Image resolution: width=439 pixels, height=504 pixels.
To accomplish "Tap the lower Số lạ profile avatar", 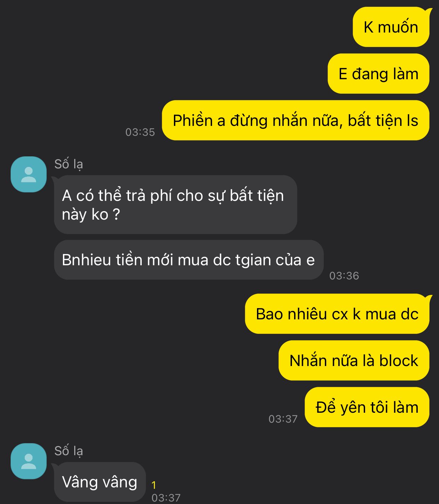I will point(29,461).
